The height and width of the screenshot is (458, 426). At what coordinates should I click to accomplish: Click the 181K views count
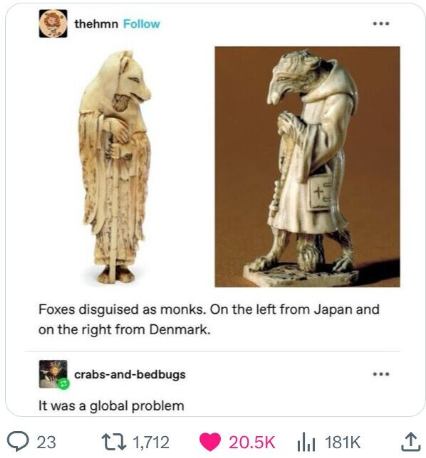(343, 442)
